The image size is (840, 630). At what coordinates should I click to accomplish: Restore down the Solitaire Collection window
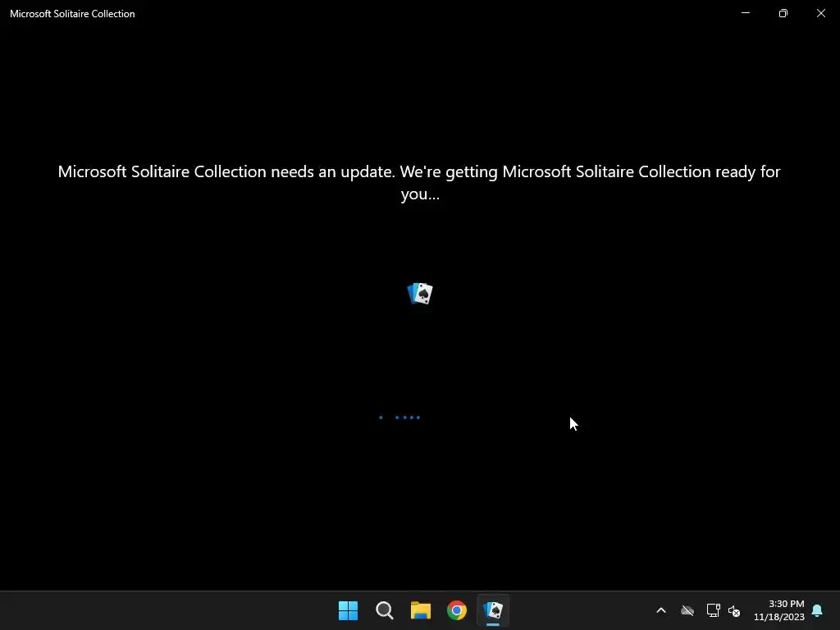(783, 13)
